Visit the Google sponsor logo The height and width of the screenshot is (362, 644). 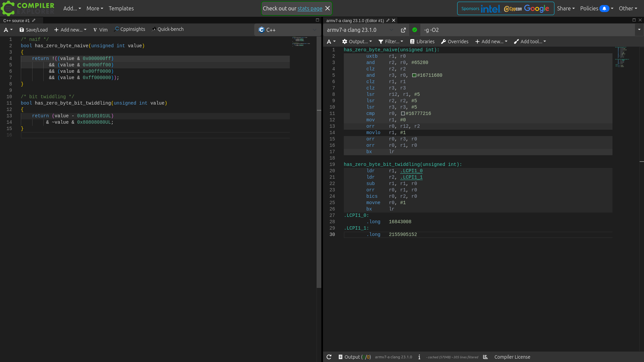[x=536, y=9]
